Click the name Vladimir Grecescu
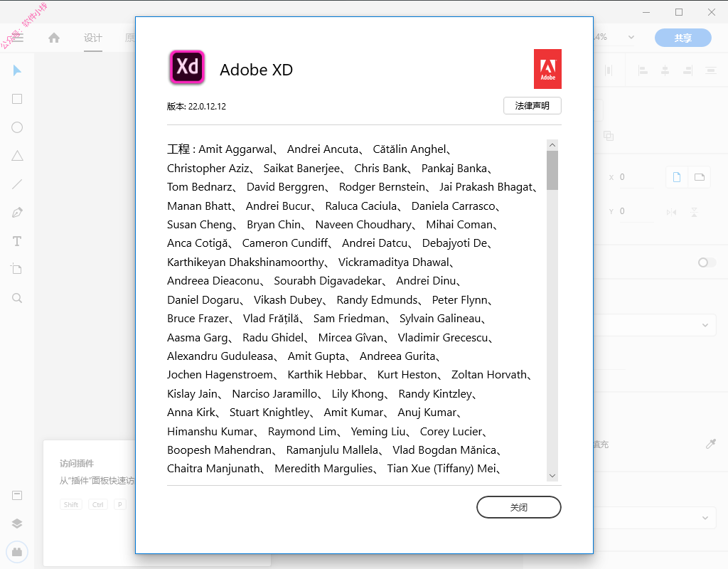The height and width of the screenshot is (569, 728). click(443, 337)
